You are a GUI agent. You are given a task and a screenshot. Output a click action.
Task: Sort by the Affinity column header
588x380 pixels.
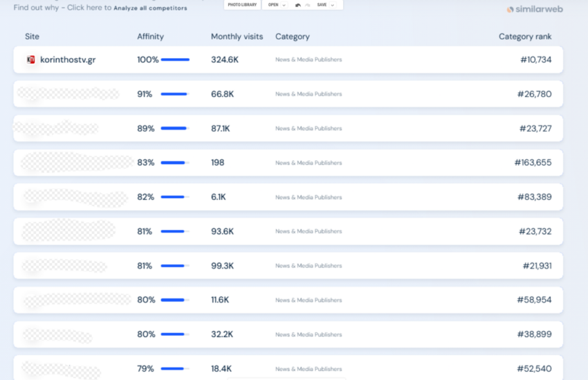[150, 37]
